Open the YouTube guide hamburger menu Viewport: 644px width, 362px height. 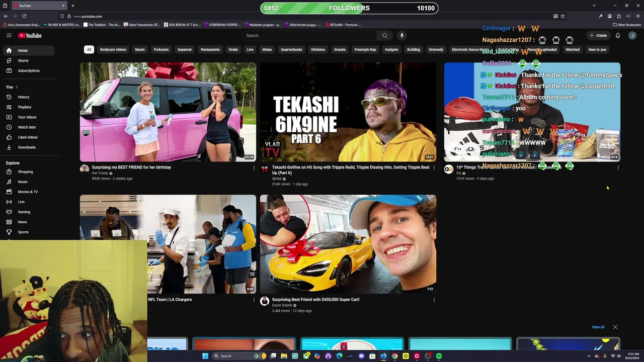point(9,35)
